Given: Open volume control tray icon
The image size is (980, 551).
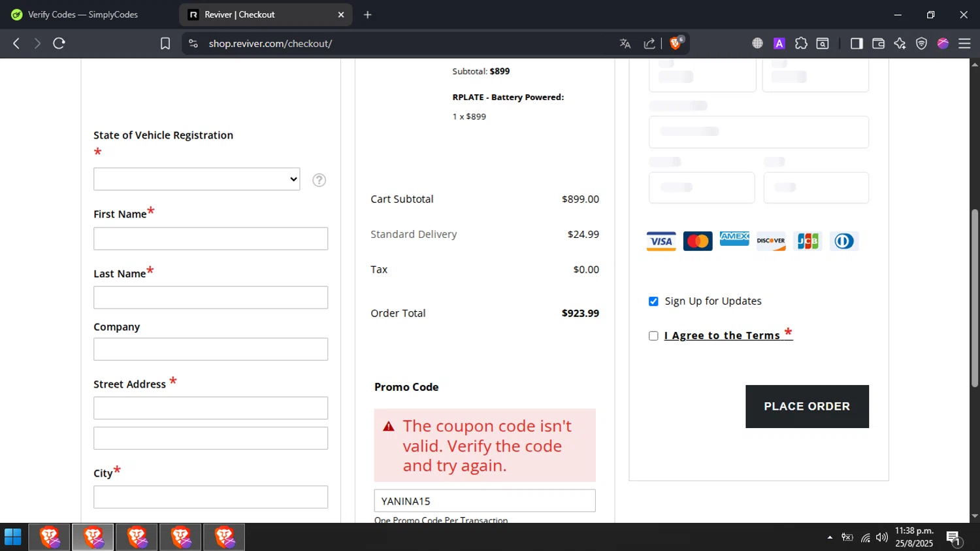Looking at the screenshot, I should [882, 537].
